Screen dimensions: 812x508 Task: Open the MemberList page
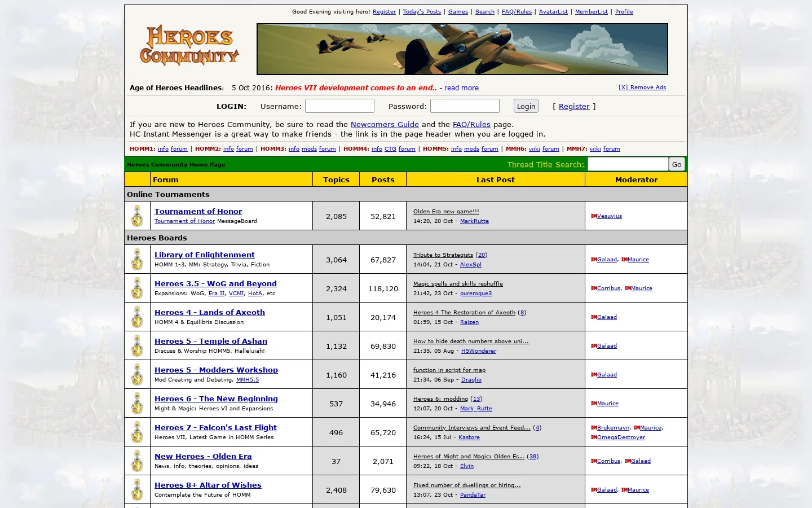592,12
